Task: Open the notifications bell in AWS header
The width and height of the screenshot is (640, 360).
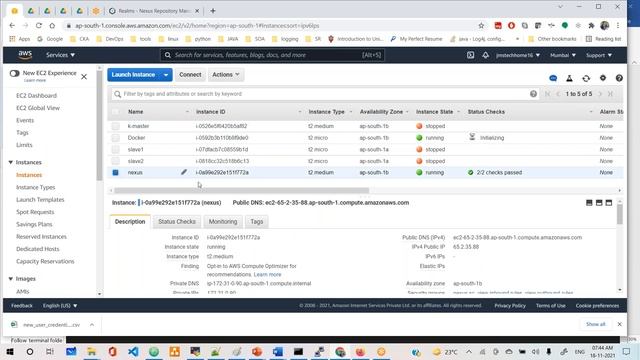Action: [x=485, y=55]
